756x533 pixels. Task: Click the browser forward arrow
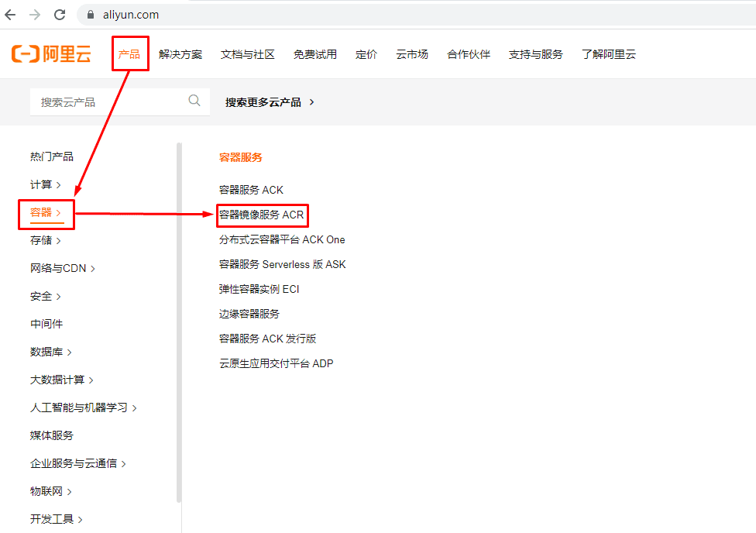point(35,15)
